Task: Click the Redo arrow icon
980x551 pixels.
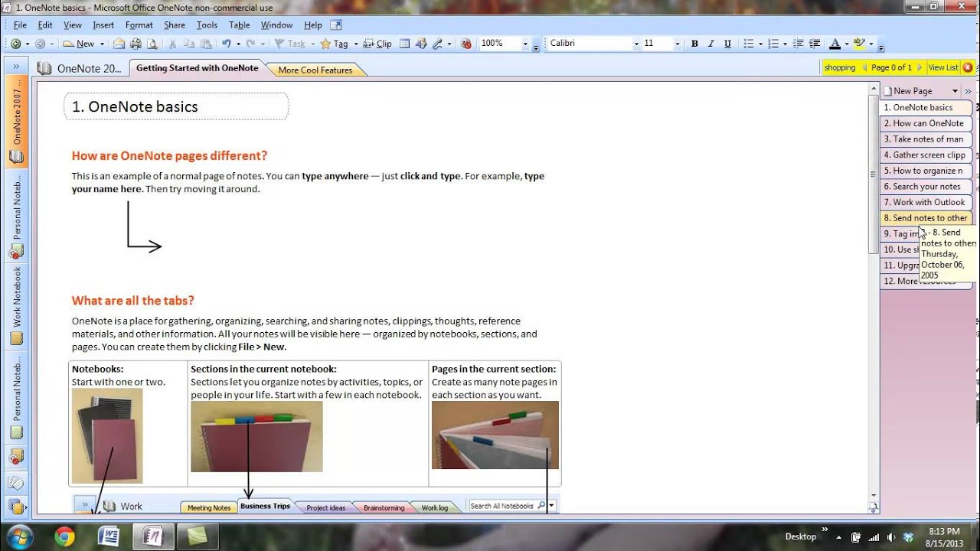Action: pos(251,44)
